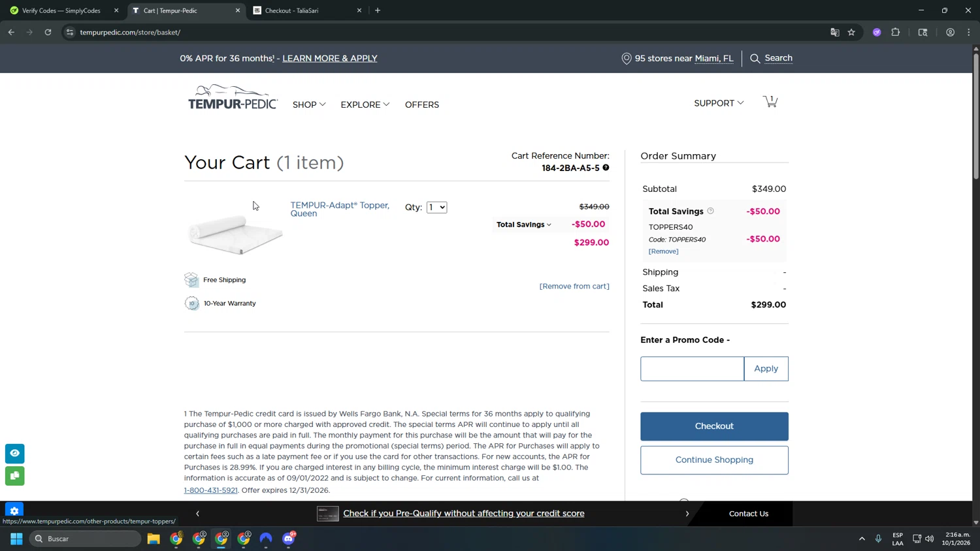Open File Explorer from taskbar
Image resolution: width=980 pixels, height=551 pixels.
tap(154, 539)
